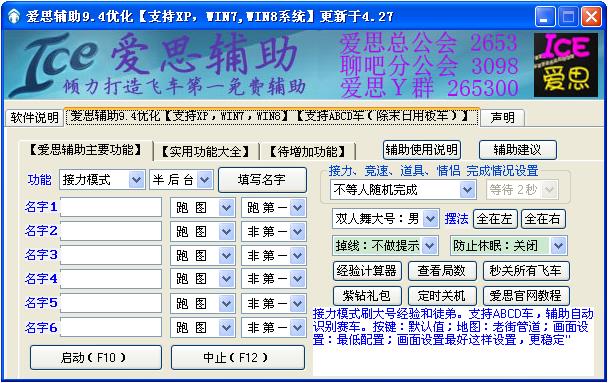Minimize the 爱思辅助 window
Viewport: 608px width, 383px height.
tap(545, 17)
